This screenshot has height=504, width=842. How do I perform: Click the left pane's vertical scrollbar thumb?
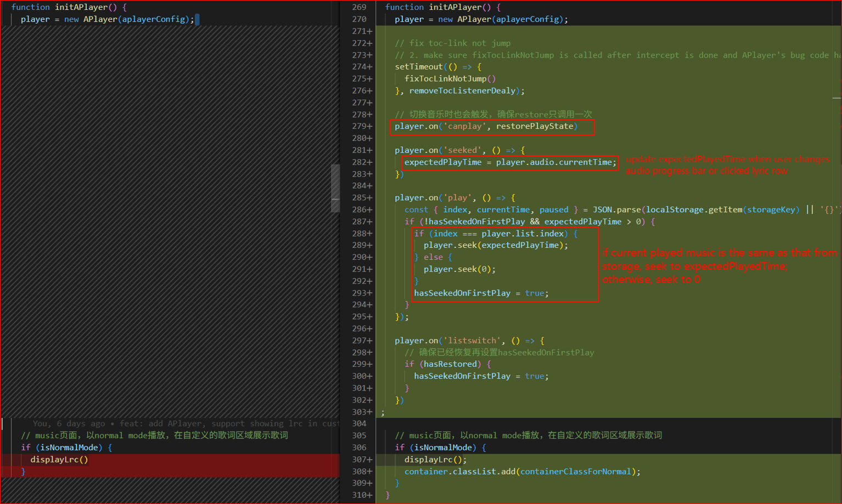click(335, 188)
